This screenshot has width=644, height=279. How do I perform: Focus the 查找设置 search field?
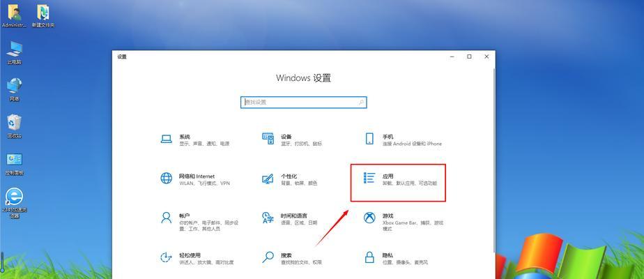pyautogui.click(x=303, y=103)
